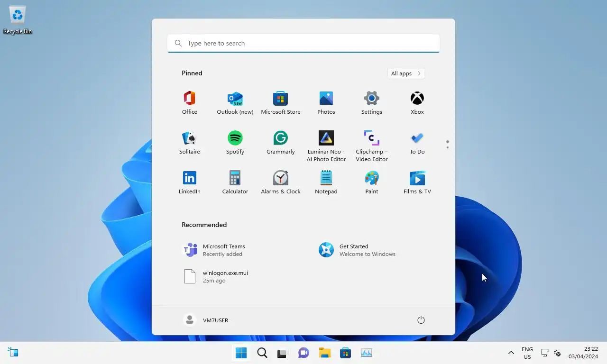The width and height of the screenshot is (607, 364).
Task: Select the Recycle Bin desktop icon
Action: [x=18, y=20]
